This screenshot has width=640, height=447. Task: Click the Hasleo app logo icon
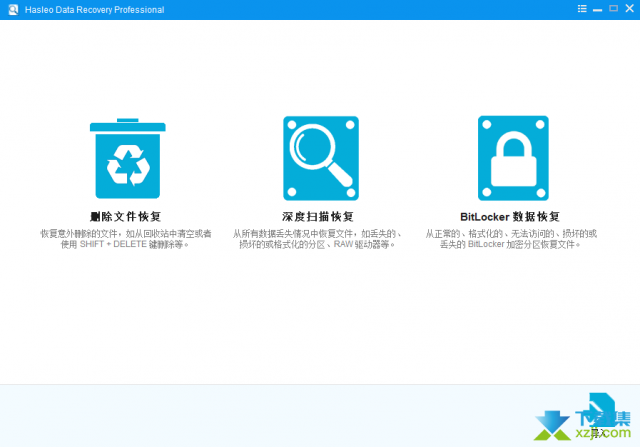click(13, 9)
